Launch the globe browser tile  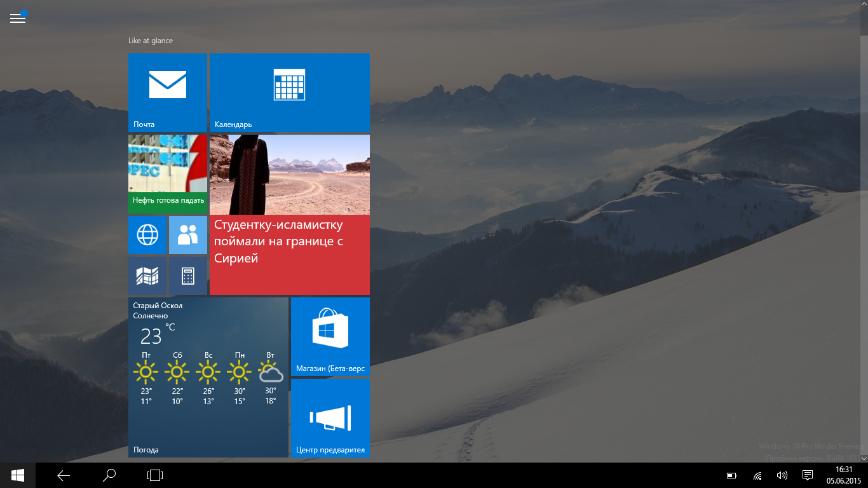click(x=147, y=235)
